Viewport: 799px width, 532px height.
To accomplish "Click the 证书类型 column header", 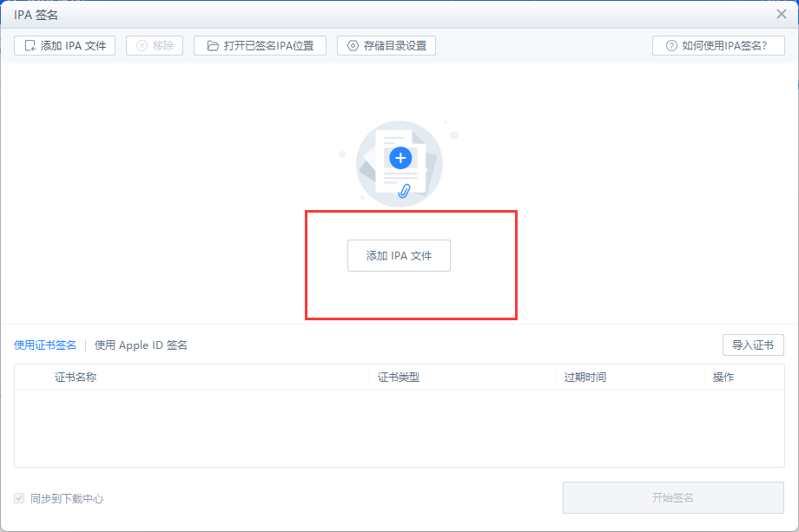I will point(399,378).
